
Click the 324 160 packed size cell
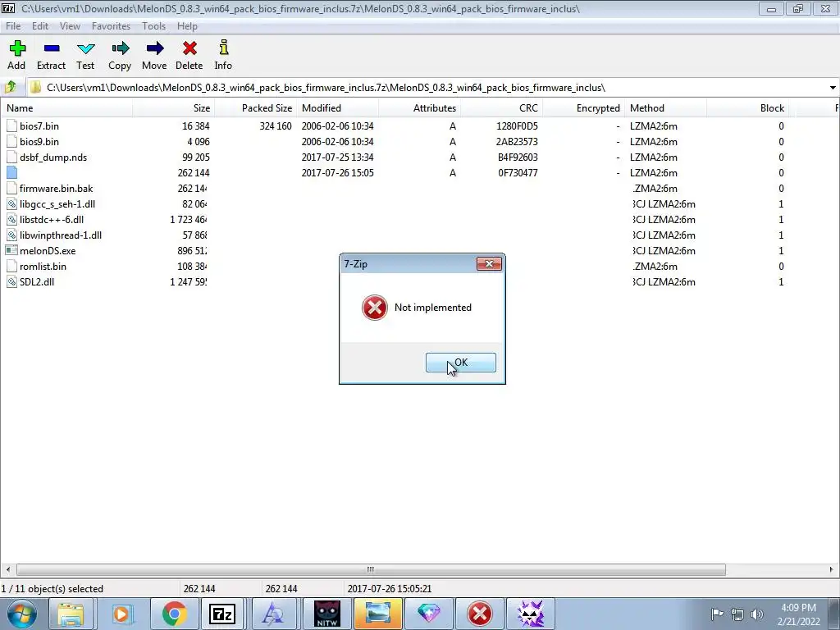click(x=276, y=126)
